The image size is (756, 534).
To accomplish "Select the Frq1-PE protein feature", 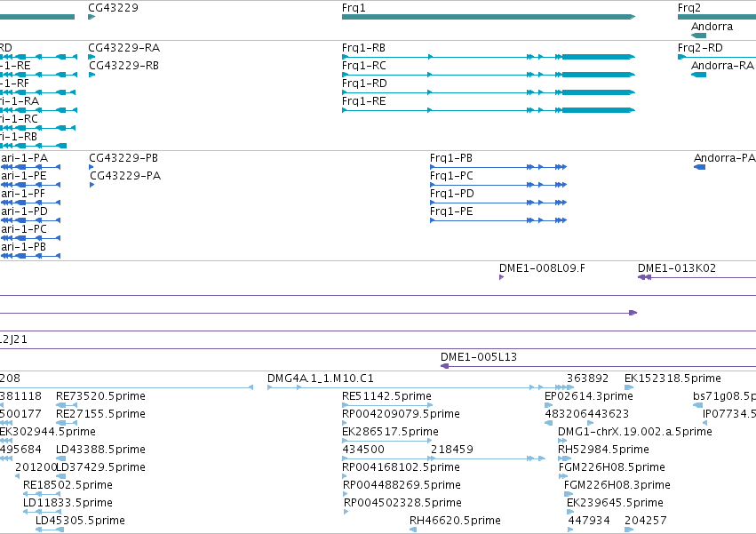I will pyautogui.click(x=498, y=220).
